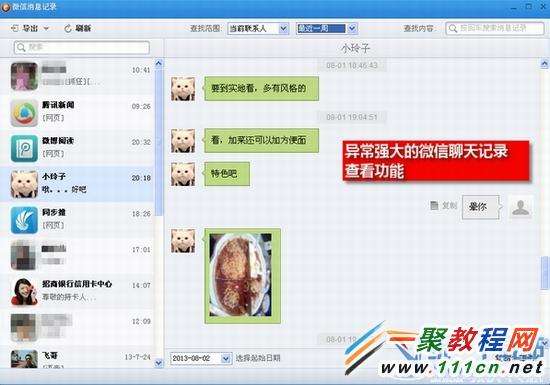Select the 微博阅读 conversation

(x=77, y=148)
